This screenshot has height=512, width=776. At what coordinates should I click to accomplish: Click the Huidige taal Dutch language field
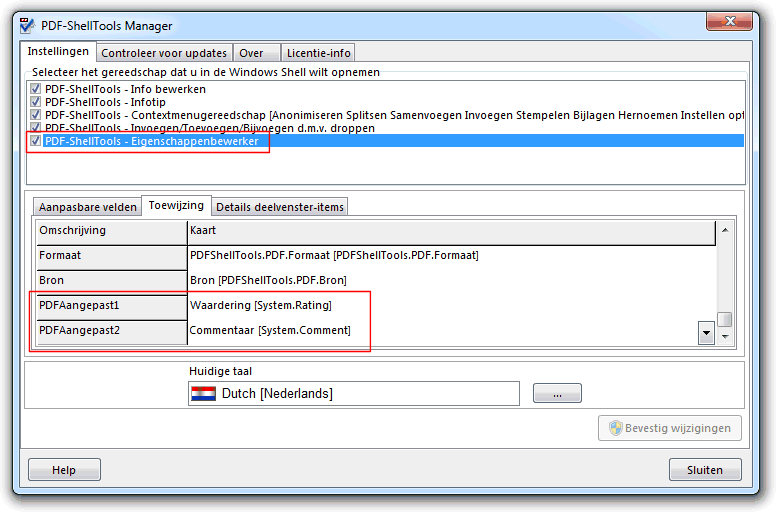[x=354, y=393]
